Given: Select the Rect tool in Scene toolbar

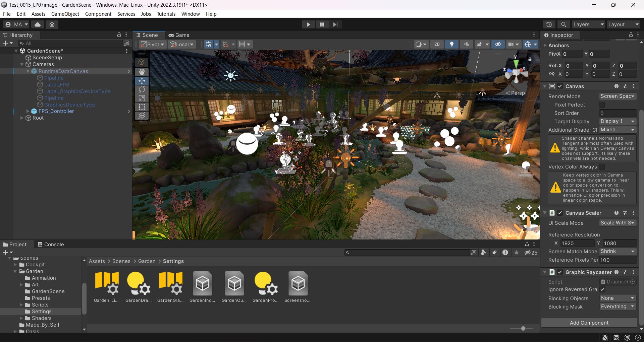Looking at the screenshot, I should pos(142,107).
